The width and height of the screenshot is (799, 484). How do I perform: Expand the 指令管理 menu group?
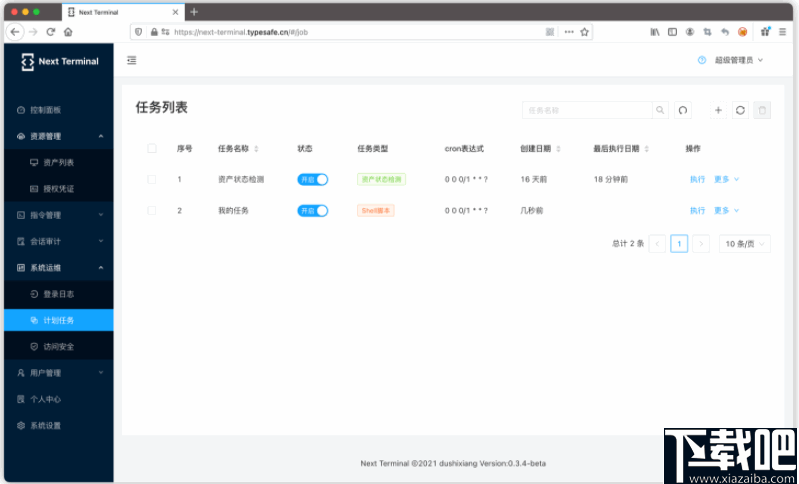click(59, 215)
